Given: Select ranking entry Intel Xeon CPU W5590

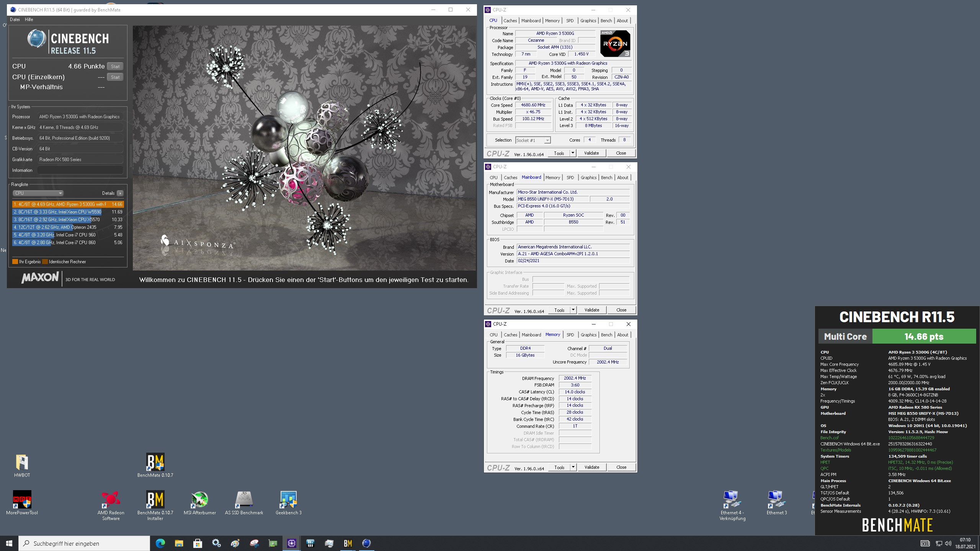Looking at the screenshot, I should point(68,212).
